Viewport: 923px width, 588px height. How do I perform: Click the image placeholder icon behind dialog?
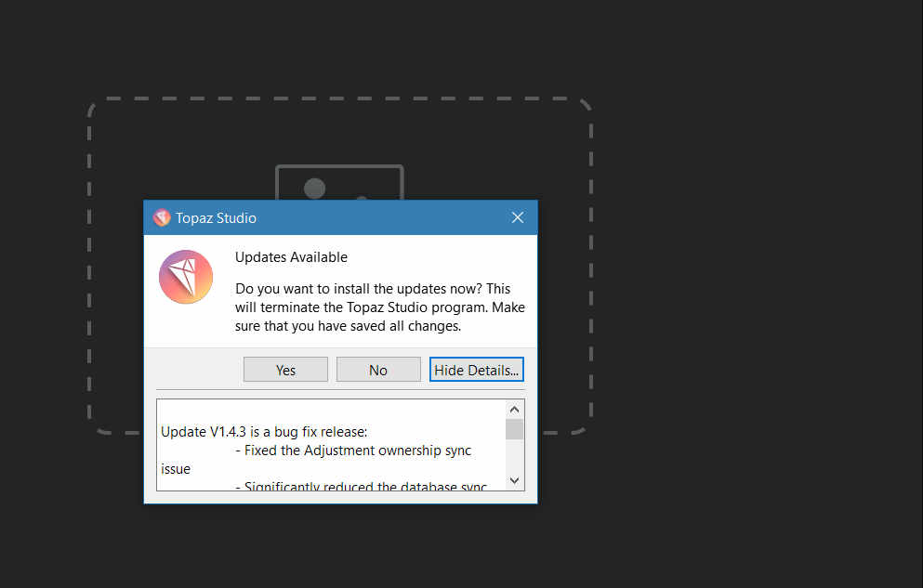[339, 183]
